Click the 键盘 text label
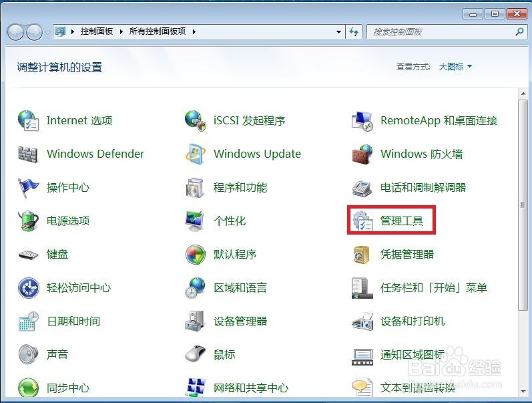Viewport: 532px width, 403px height. click(57, 255)
